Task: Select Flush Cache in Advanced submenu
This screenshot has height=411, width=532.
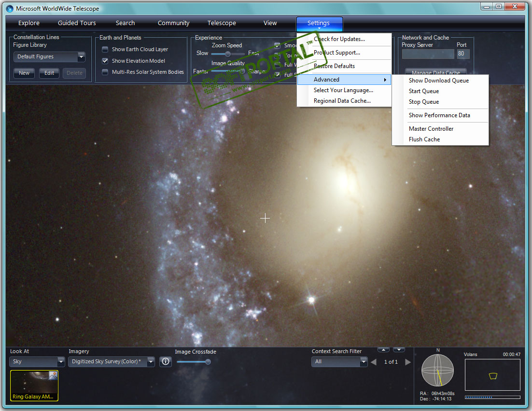Action: (440, 139)
